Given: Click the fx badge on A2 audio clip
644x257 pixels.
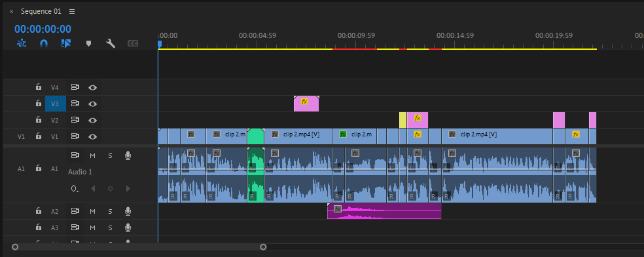Looking at the screenshot, I should click(x=338, y=208).
